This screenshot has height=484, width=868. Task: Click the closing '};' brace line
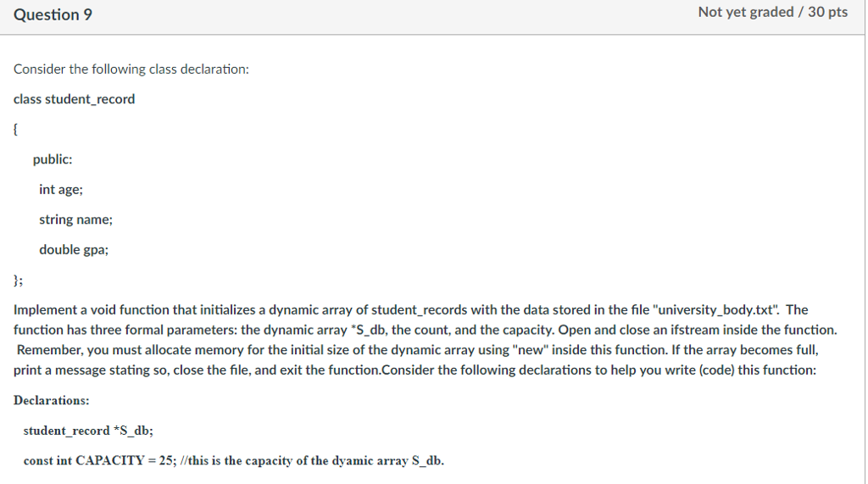(18, 280)
